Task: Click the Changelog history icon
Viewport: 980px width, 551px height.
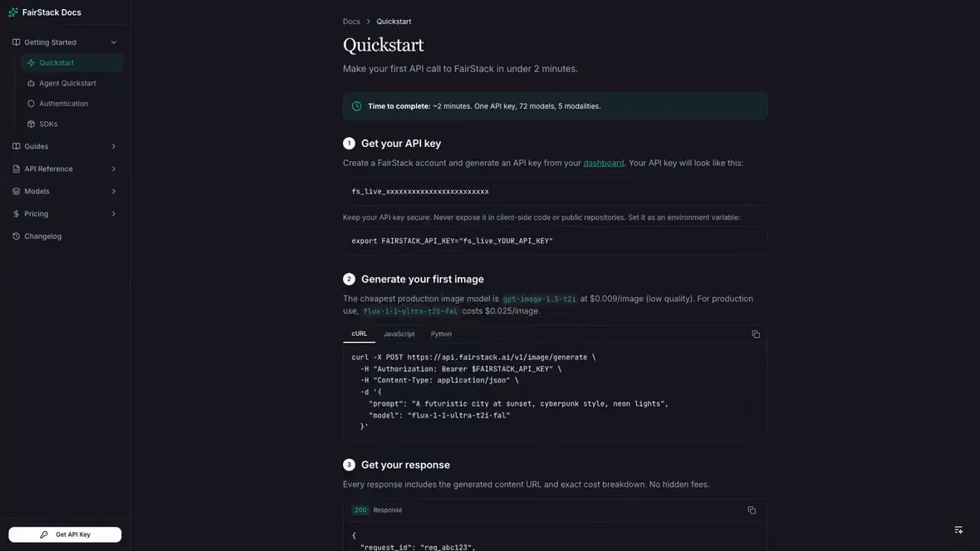Action: coord(17,236)
